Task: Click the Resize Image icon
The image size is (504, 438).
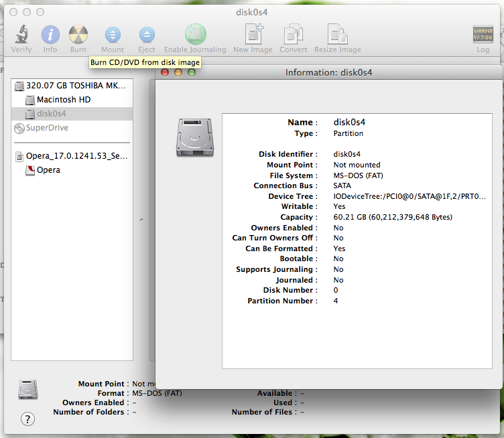Action: (338, 34)
